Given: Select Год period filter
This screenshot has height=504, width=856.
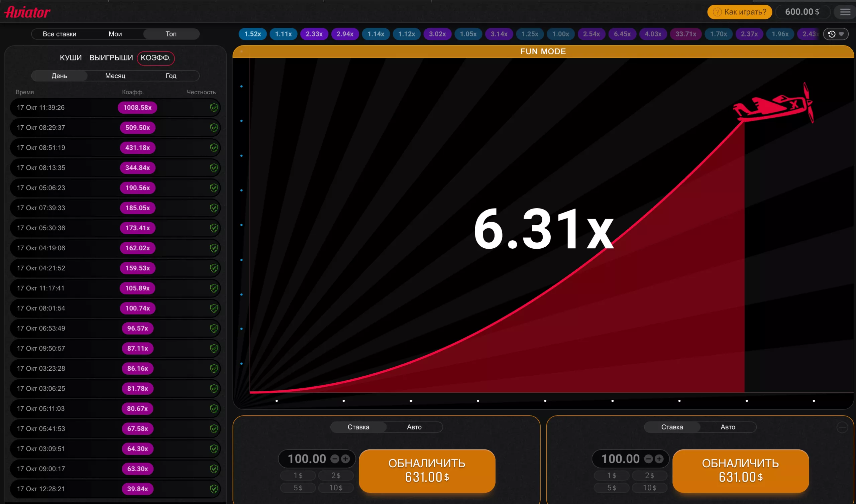Looking at the screenshot, I should [x=171, y=76].
